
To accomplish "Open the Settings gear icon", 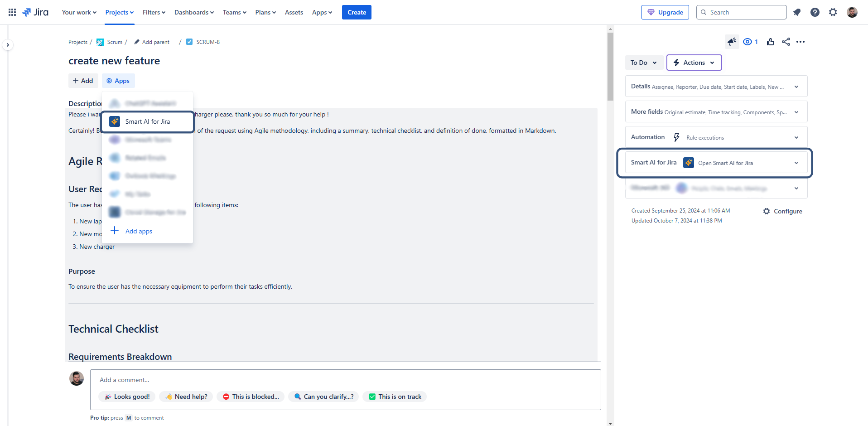I will 833,12.
